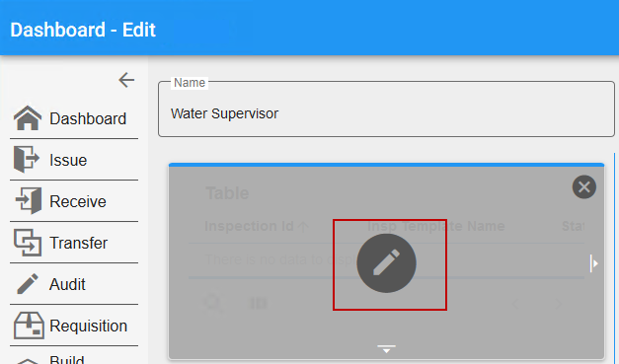Open Transfer menu label
Viewport: 619px width, 364px height.
(78, 243)
